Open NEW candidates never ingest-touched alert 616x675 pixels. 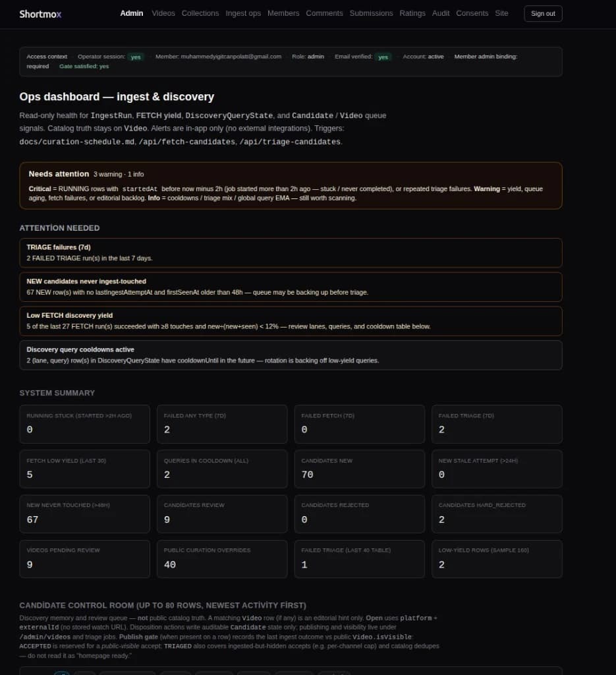point(291,287)
